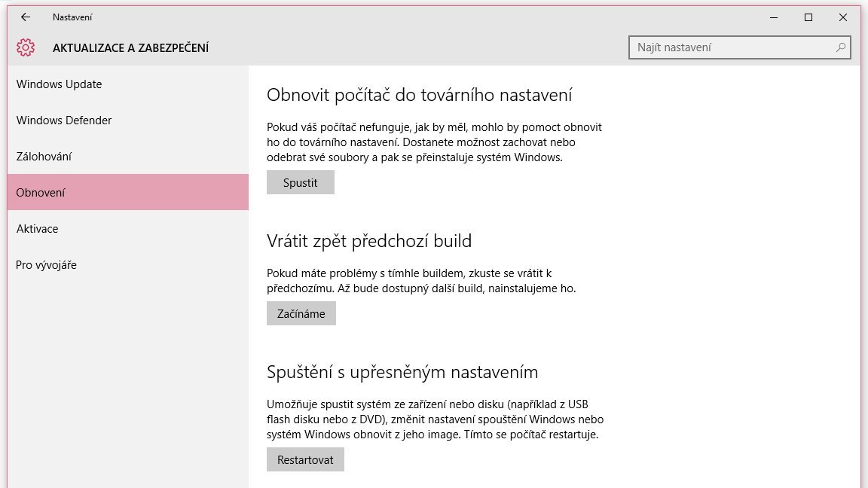Click the AKTUALIZACE A ZABEZPEČENÍ header title
Image resolution: width=868 pixels, height=488 pixels.
coord(130,48)
